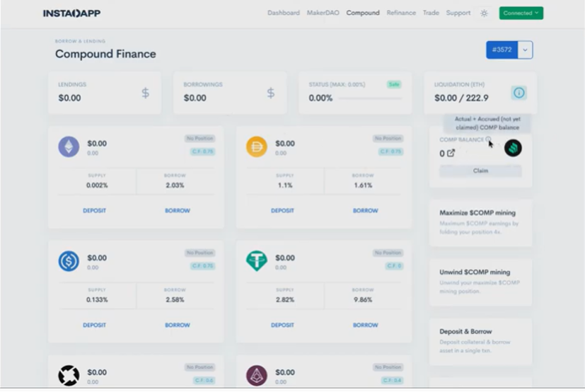Open the Unwind $COMP mining card
This screenshot has width=585, height=392.
tap(480, 282)
